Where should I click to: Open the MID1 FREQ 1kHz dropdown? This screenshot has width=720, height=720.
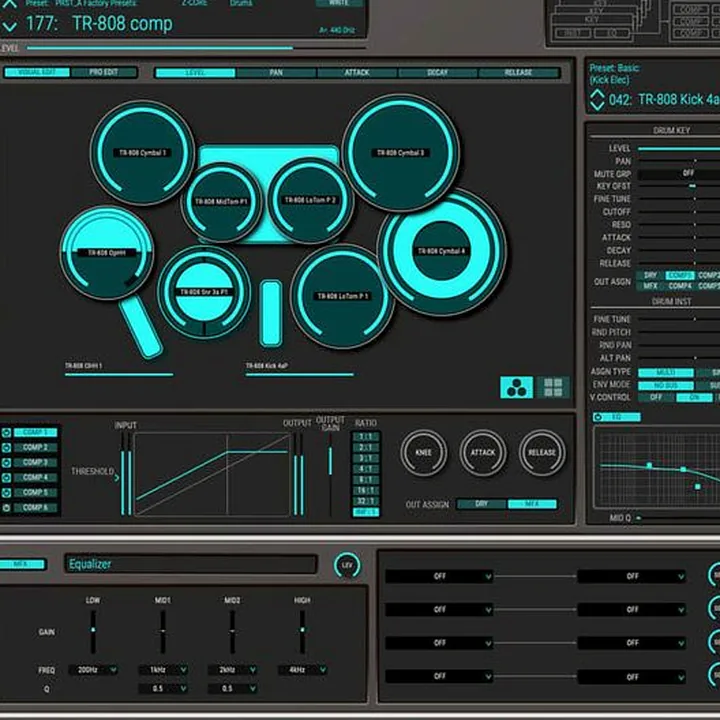coord(163,670)
